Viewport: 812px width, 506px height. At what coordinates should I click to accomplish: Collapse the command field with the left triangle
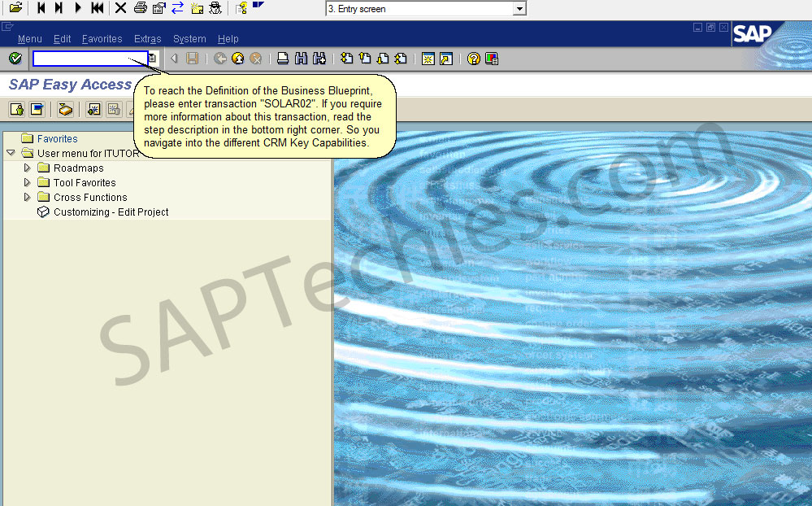(x=174, y=59)
